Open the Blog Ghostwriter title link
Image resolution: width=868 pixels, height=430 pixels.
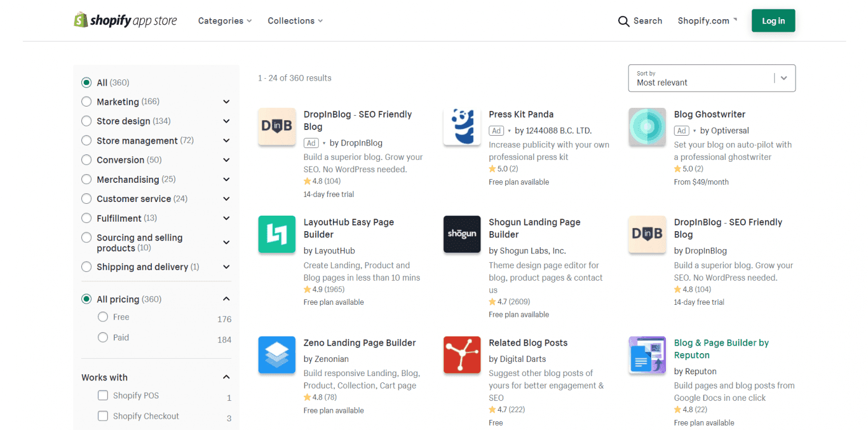(709, 114)
